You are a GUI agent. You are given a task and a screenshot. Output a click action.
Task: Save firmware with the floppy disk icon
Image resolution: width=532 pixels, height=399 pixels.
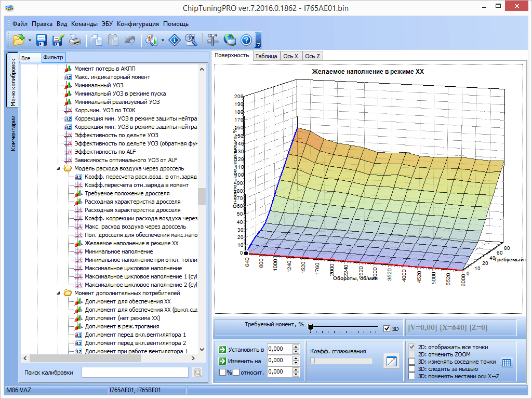tap(42, 39)
